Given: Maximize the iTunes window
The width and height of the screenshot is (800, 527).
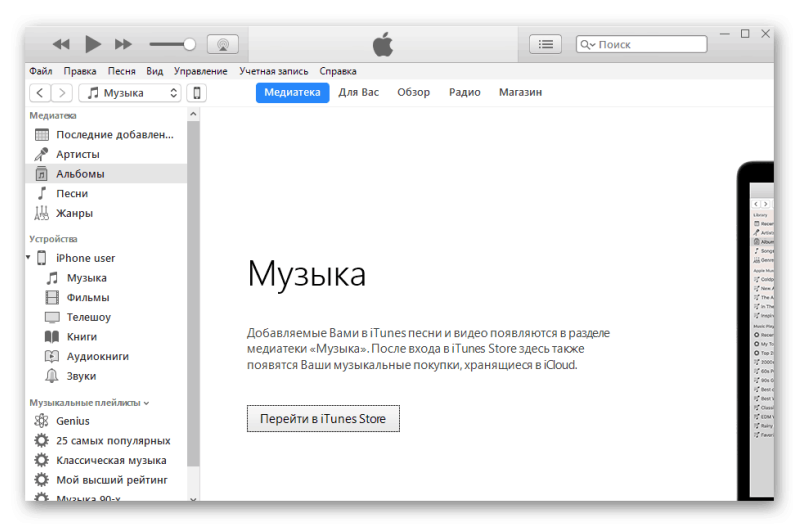Looking at the screenshot, I should [745, 34].
